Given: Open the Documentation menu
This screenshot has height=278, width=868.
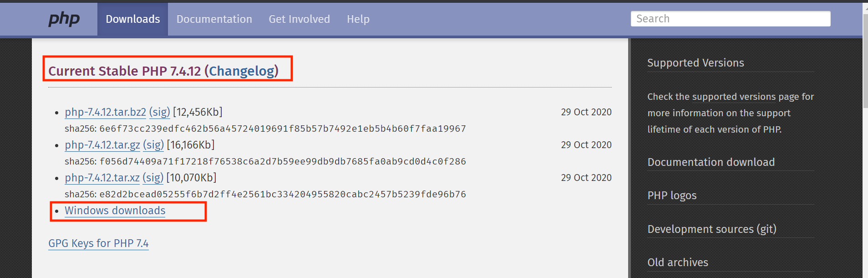Looking at the screenshot, I should pyautogui.click(x=214, y=19).
